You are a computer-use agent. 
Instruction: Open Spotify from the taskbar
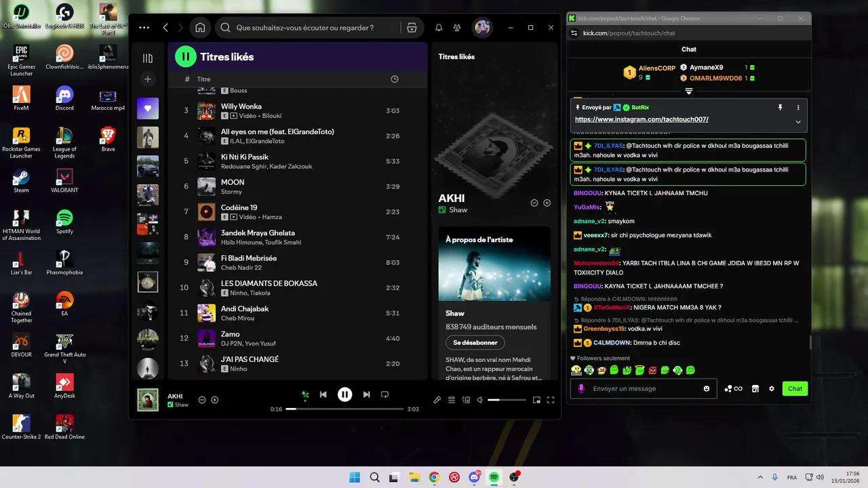pos(494,477)
